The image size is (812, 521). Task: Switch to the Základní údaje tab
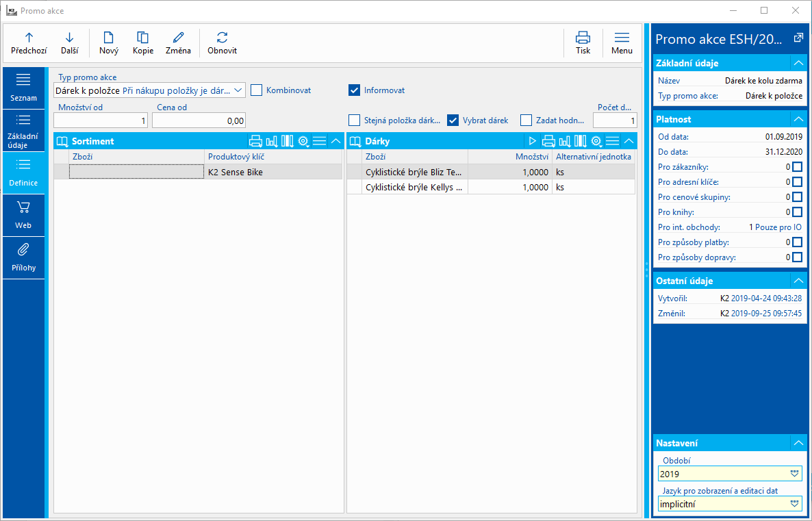pos(23,131)
